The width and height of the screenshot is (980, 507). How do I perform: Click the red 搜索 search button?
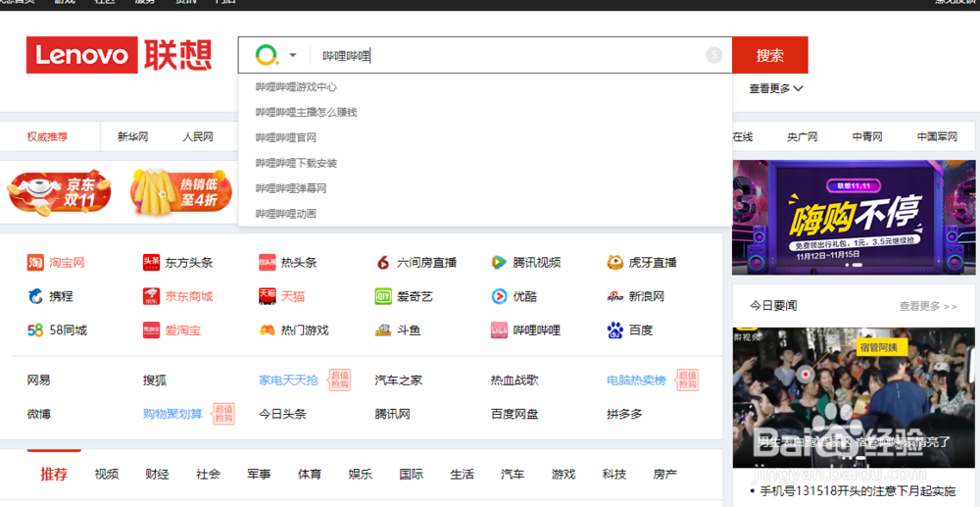[x=770, y=55]
